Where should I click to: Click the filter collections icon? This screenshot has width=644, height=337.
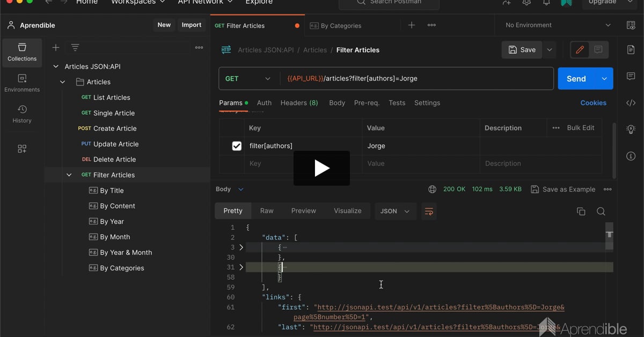click(x=75, y=48)
